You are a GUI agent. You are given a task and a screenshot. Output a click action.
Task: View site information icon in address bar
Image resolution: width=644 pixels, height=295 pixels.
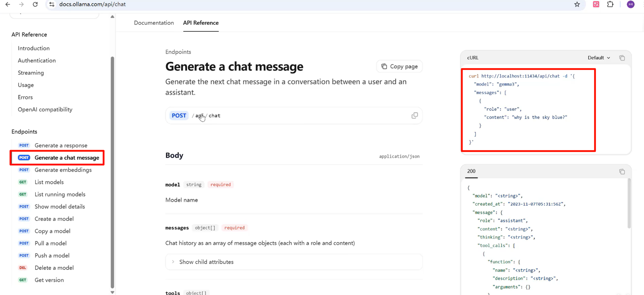52,4
